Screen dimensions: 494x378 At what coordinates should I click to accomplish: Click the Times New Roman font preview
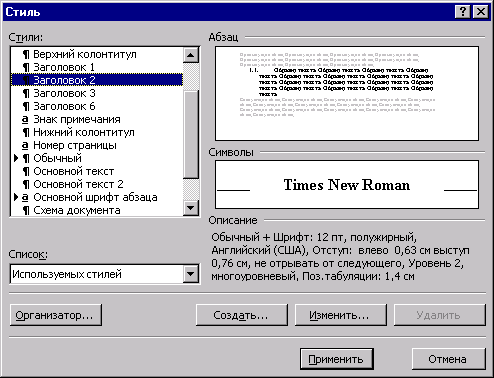(347, 185)
